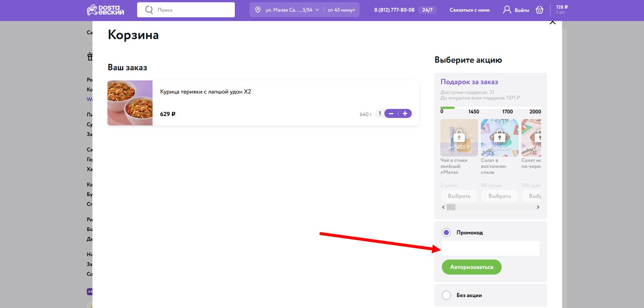
Task: Click the chicken teriyaki udon thumbnail
Action: coord(130,103)
